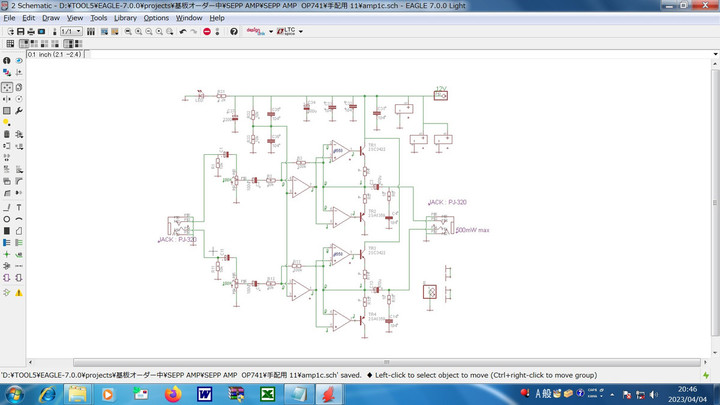Select the Info tool in the left toolbar
720x405 pixels.
tap(7, 61)
